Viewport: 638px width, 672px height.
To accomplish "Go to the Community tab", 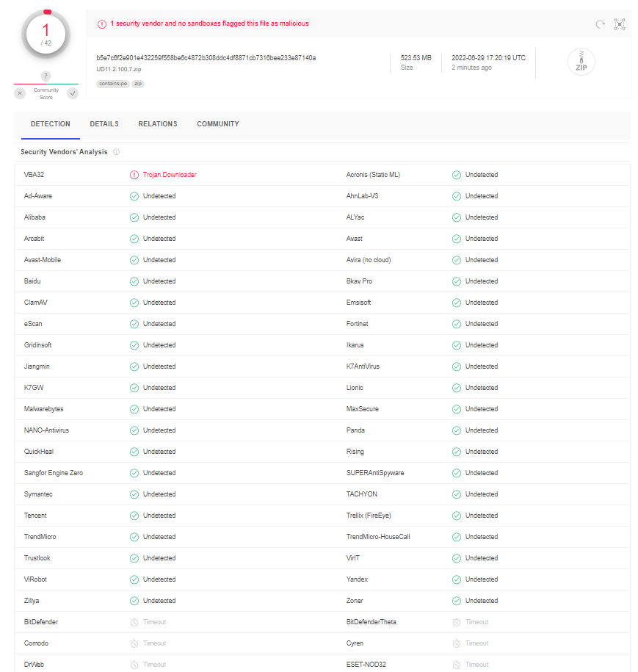I will [218, 124].
